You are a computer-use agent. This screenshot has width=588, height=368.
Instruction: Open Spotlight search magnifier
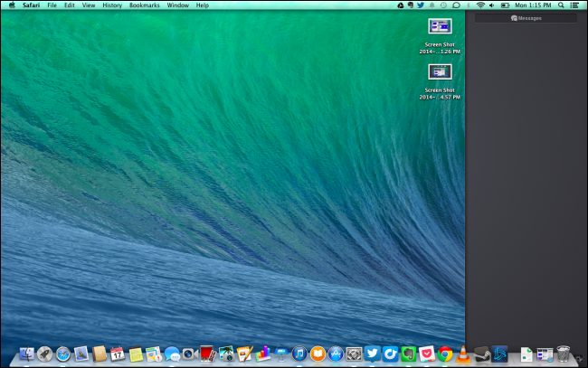[561, 5]
